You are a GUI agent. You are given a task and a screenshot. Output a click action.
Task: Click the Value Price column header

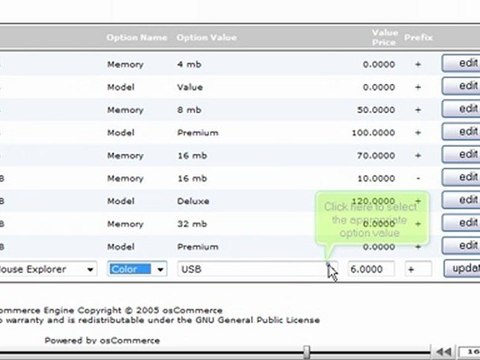(x=385, y=37)
